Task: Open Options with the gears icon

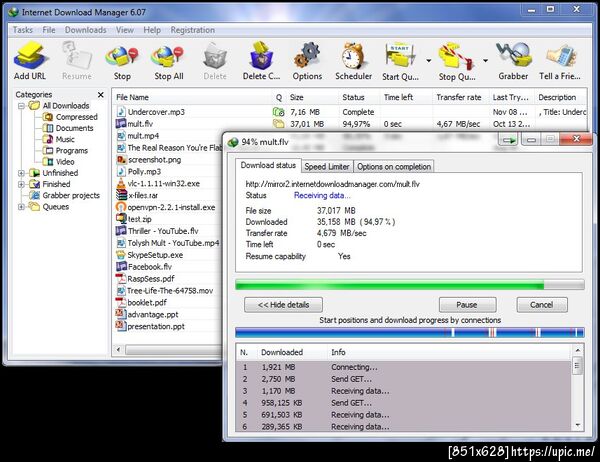Action: pos(307,56)
